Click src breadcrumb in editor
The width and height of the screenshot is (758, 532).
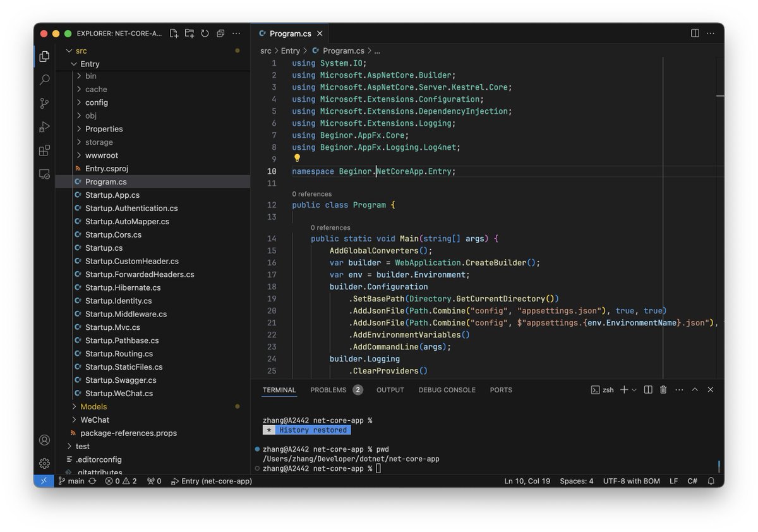(x=266, y=51)
